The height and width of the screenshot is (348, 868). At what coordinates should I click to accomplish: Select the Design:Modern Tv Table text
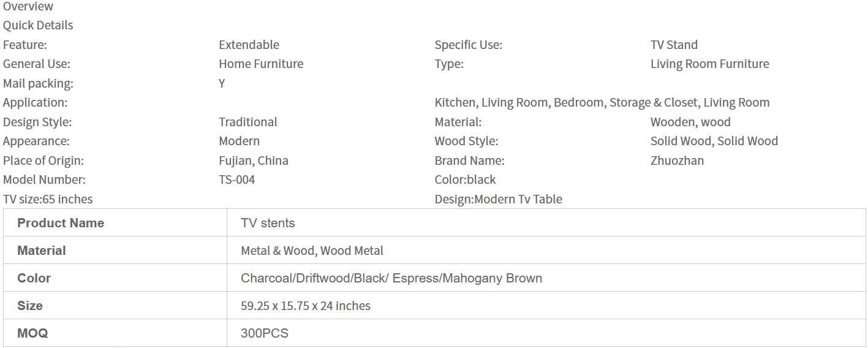(498, 199)
